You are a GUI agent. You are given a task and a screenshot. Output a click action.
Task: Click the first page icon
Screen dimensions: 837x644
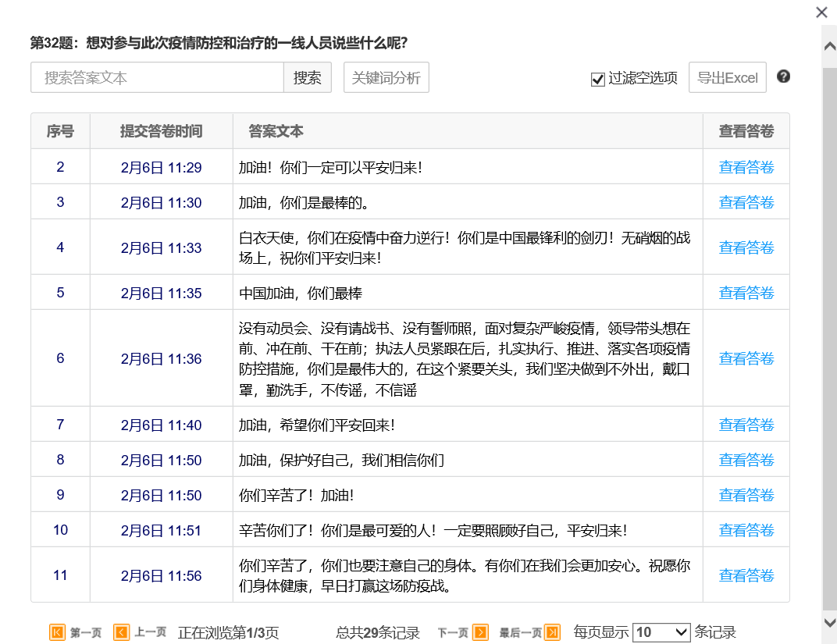coord(57,632)
